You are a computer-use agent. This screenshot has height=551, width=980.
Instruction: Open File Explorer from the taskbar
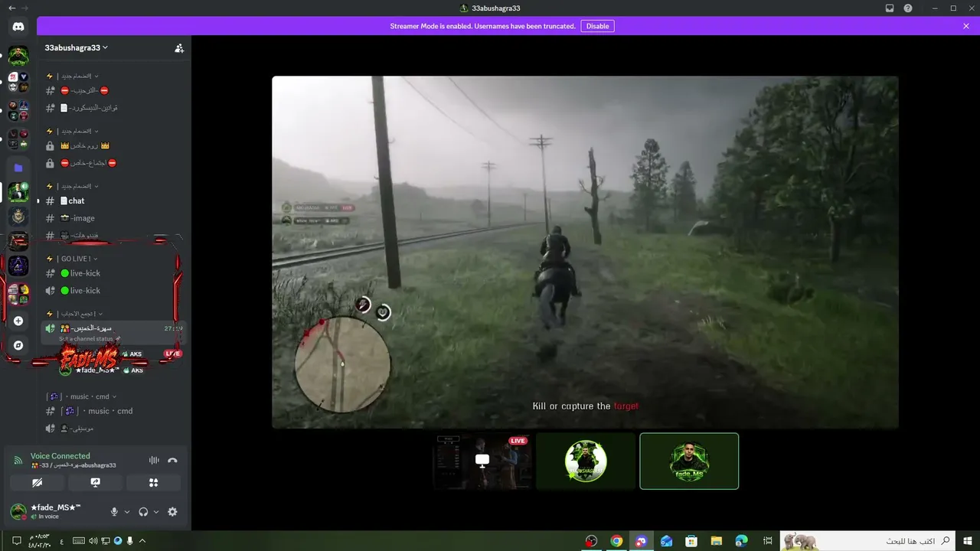coord(716,541)
